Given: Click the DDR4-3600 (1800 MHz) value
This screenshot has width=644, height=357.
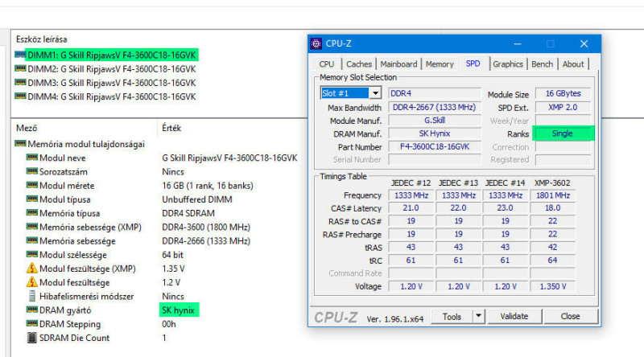Looking at the screenshot, I should coord(206,227).
